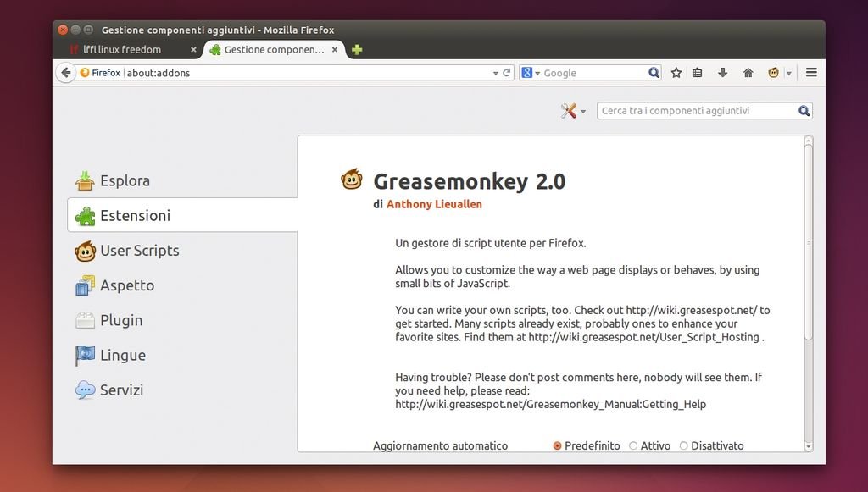
Task: Open new tab with green plus icon
Action: point(357,50)
